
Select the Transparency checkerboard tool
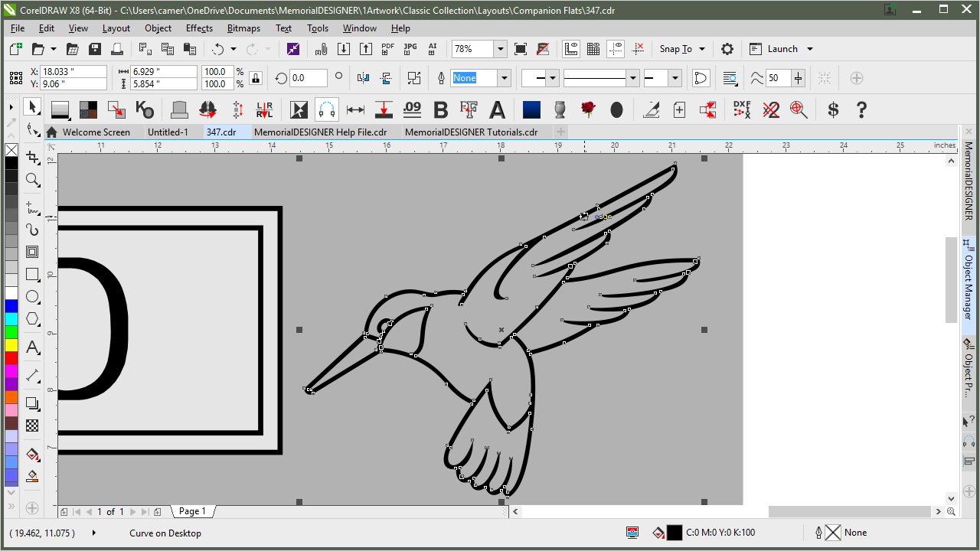point(32,425)
